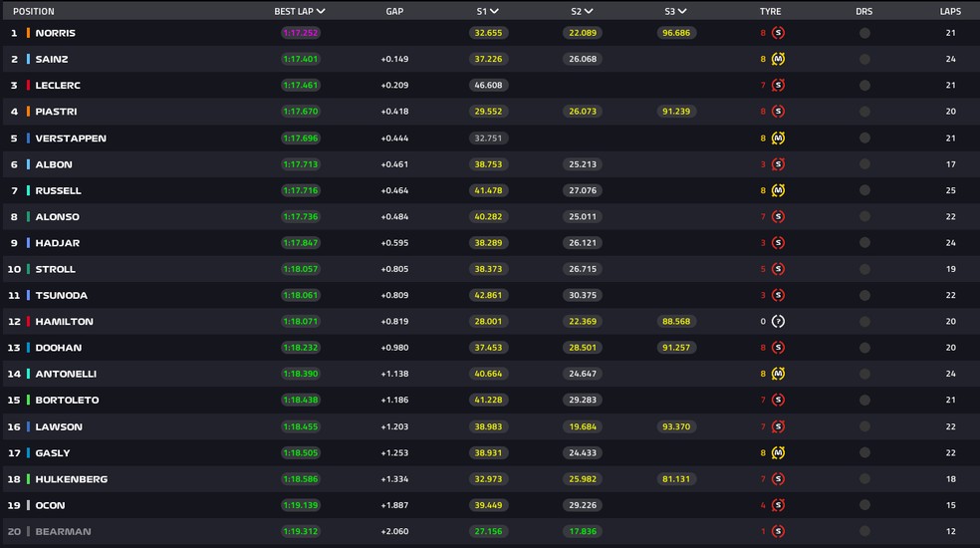Click Alonso's soft tyre icon
The image size is (980, 548).
[778, 216]
